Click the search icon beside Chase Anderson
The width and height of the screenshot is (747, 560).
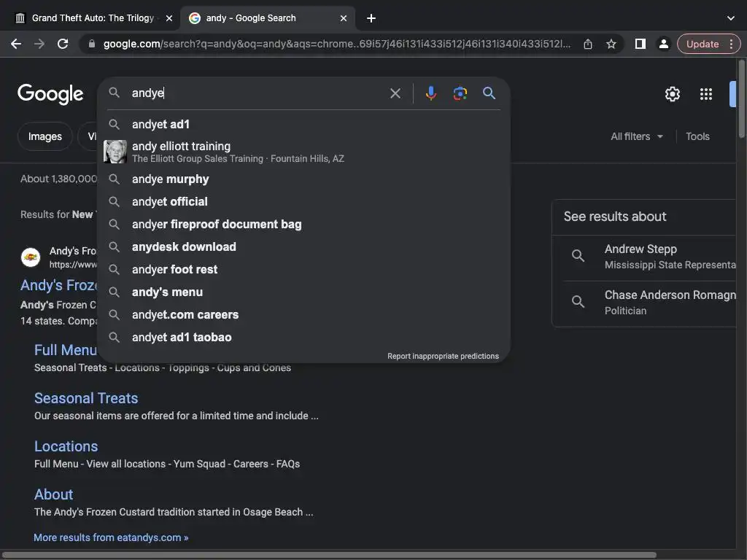(578, 301)
